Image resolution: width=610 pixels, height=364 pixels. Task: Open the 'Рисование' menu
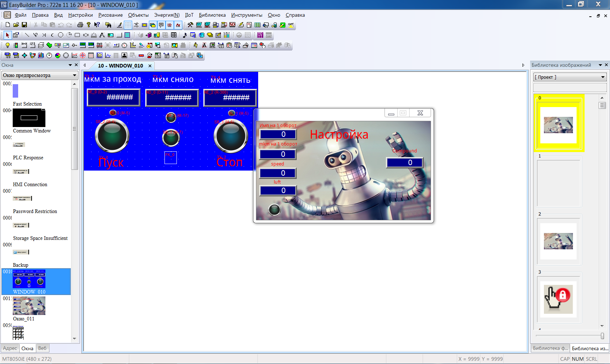(x=110, y=15)
